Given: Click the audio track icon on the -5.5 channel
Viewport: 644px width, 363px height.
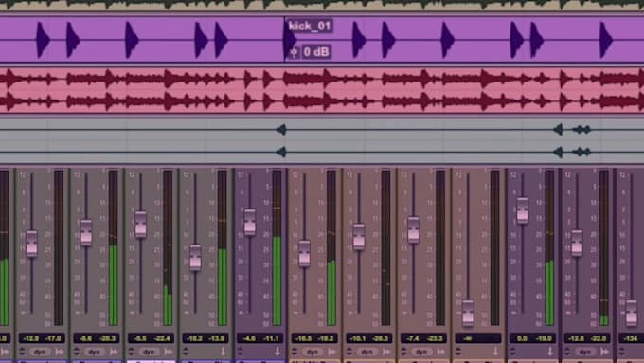Looking at the screenshot, I should pos(169,352).
